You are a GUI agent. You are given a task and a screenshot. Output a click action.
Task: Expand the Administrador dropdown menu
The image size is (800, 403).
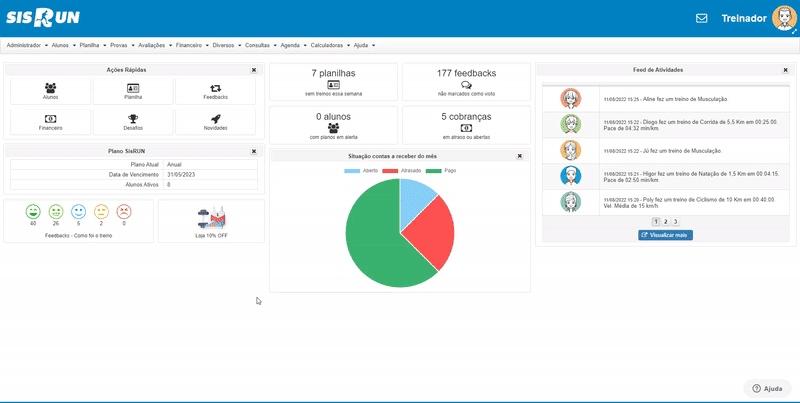pyautogui.click(x=27, y=45)
